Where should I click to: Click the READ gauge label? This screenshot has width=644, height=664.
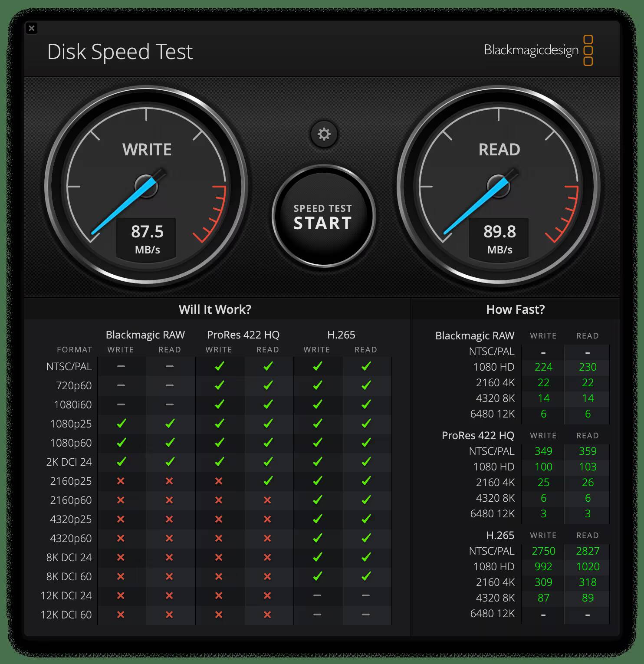pyautogui.click(x=499, y=150)
